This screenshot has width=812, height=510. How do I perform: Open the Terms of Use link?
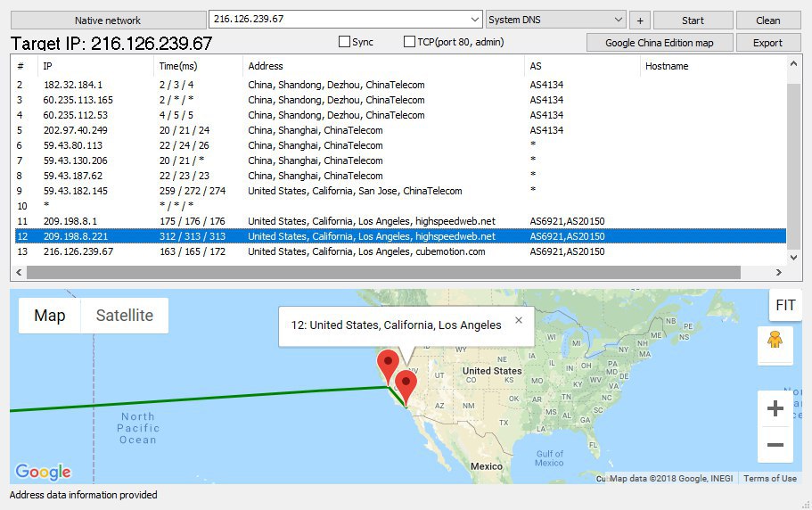pyautogui.click(x=770, y=479)
